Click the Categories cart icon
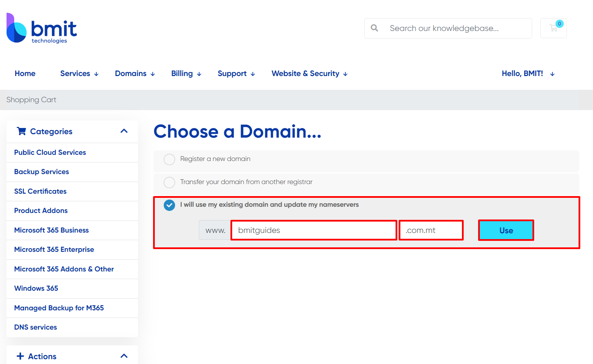This screenshot has height=364, width=593. click(x=21, y=131)
